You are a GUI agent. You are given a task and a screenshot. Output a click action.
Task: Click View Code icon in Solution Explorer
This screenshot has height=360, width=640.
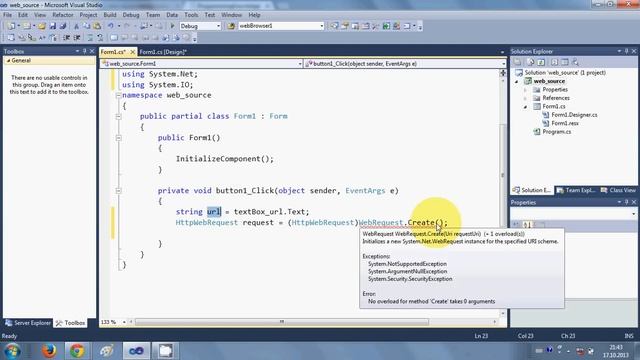coord(554,62)
